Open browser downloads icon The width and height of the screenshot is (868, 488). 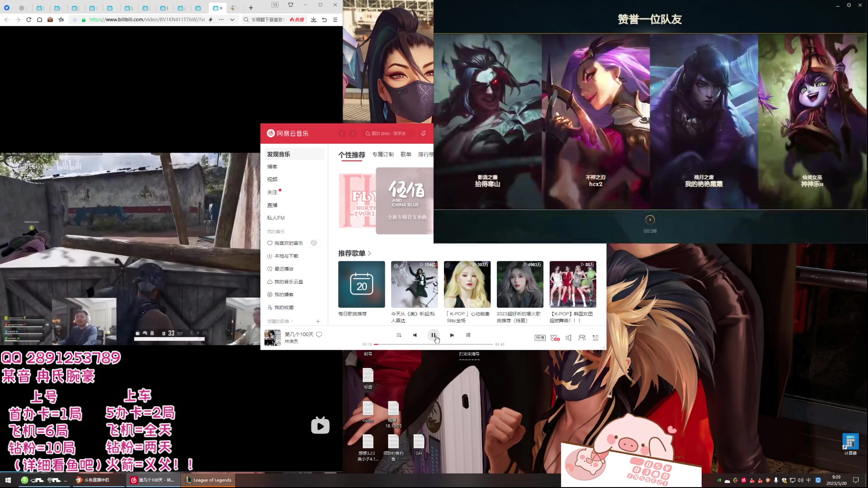click(x=313, y=19)
